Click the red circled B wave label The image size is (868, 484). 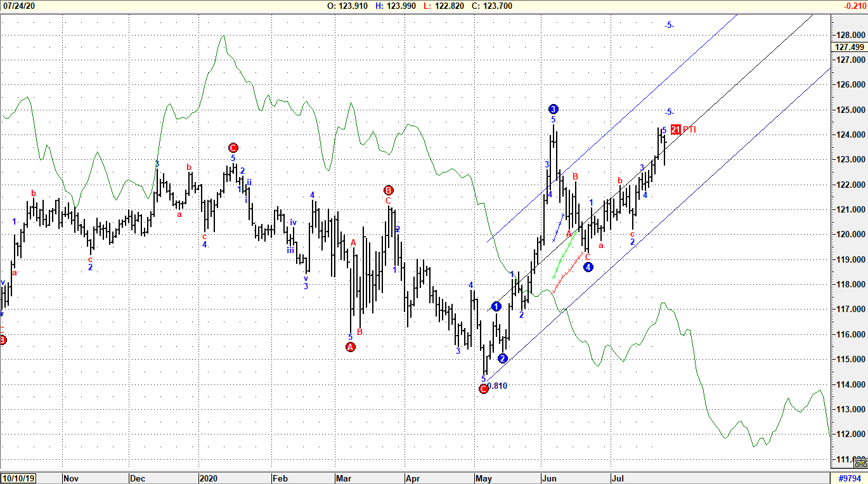pyautogui.click(x=387, y=190)
